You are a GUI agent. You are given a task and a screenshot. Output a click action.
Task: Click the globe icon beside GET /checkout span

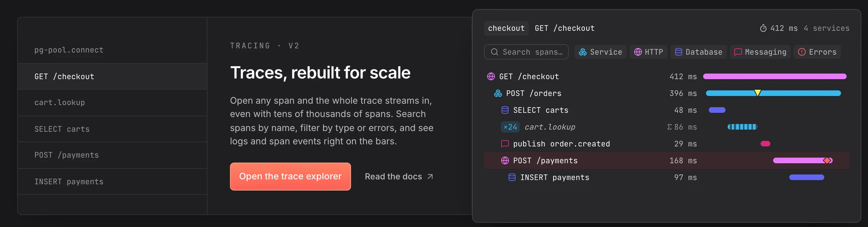pyautogui.click(x=491, y=76)
